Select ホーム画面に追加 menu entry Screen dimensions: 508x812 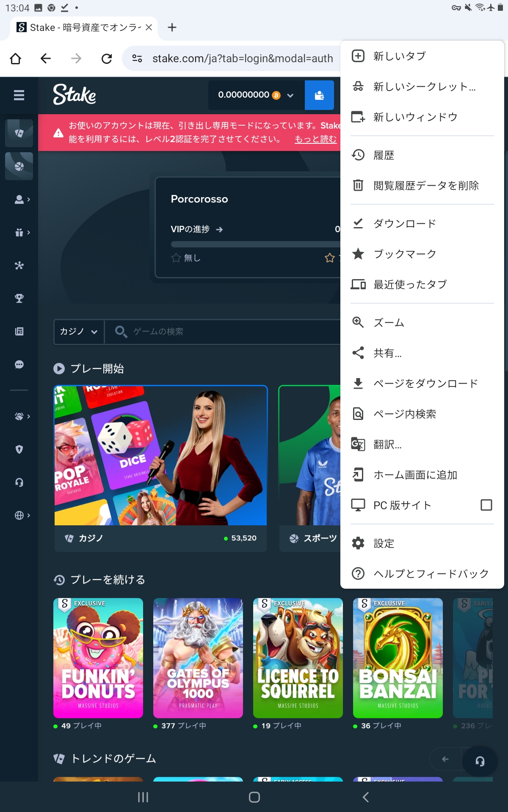tap(422, 475)
